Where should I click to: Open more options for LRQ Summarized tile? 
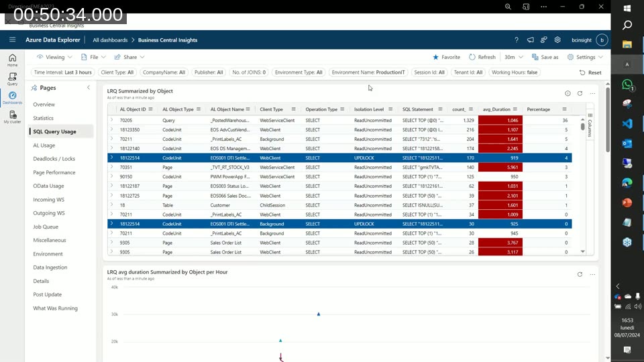point(592,94)
